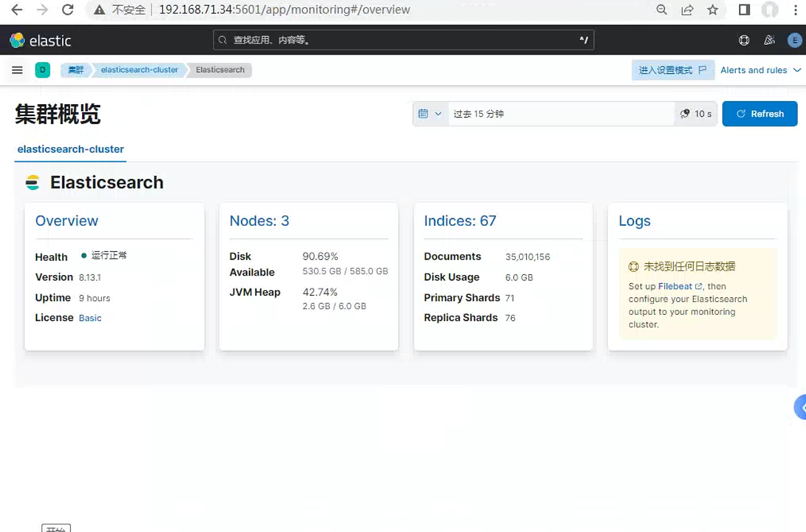The width and height of the screenshot is (806, 532).
Task: Open the 10 s refresh interval setting
Action: (696, 114)
